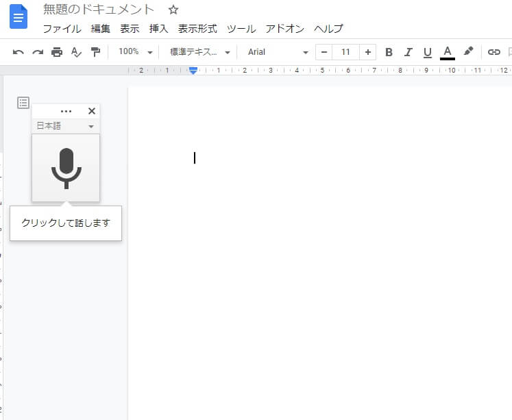Toggle italic formatting
Image resolution: width=512 pixels, height=420 pixels.
(x=409, y=52)
